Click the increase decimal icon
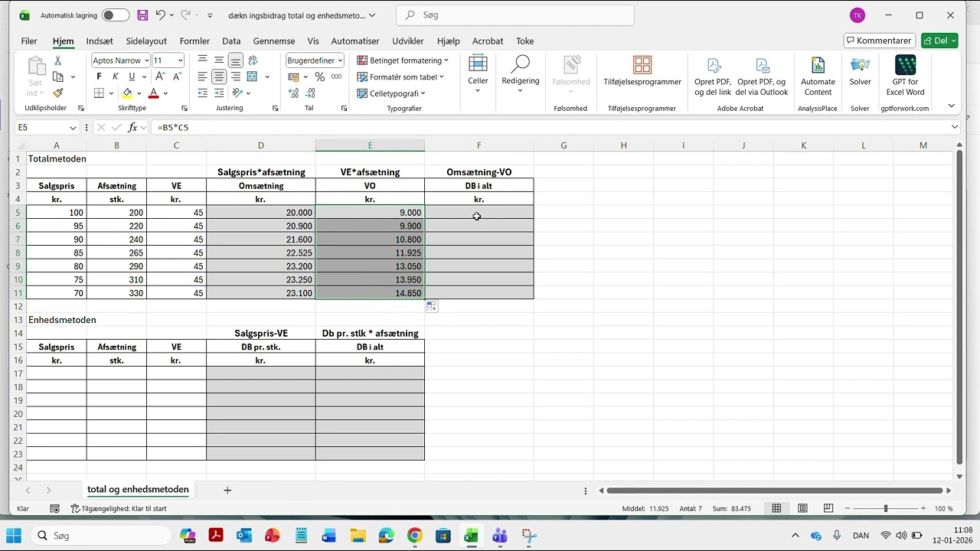Viewport: 980px width, 551px height. click(293, 93)
